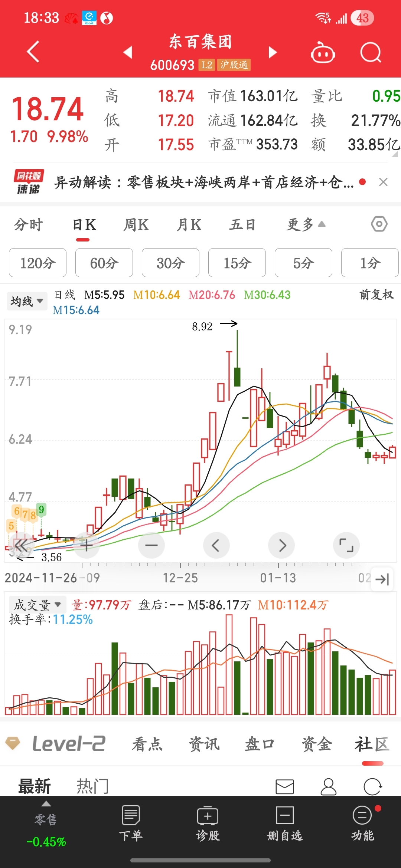This screenshot has width=401, height=868.
Task: Switch to 社区 tab
Action: click(x=372, y=744)
